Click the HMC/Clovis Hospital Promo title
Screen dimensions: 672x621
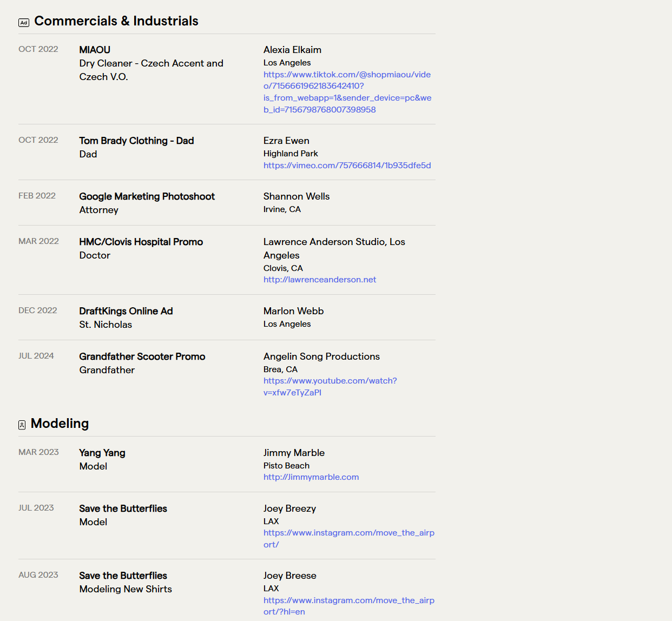141,242
